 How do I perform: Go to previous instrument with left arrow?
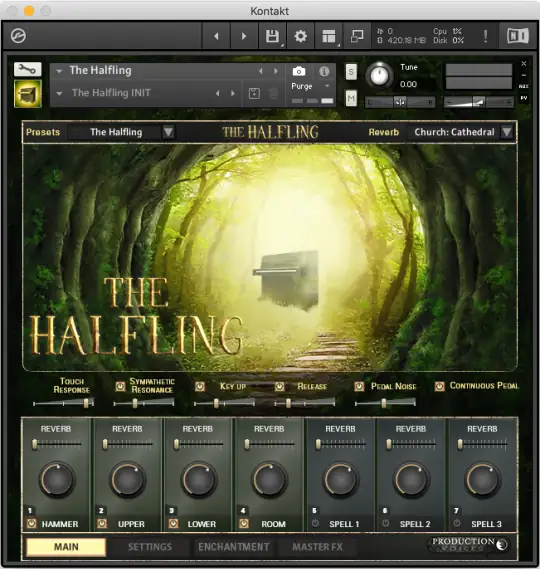tap(216, 36)
